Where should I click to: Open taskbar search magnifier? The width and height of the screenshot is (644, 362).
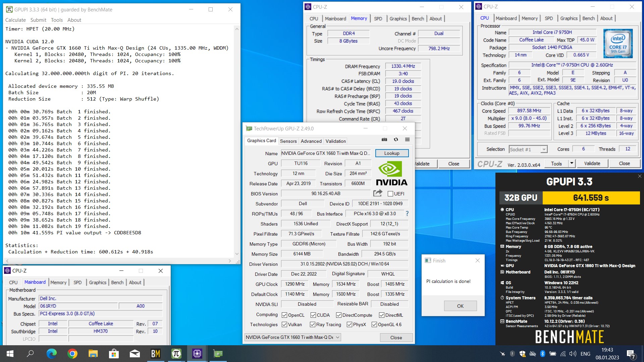[x=30, y=354]
